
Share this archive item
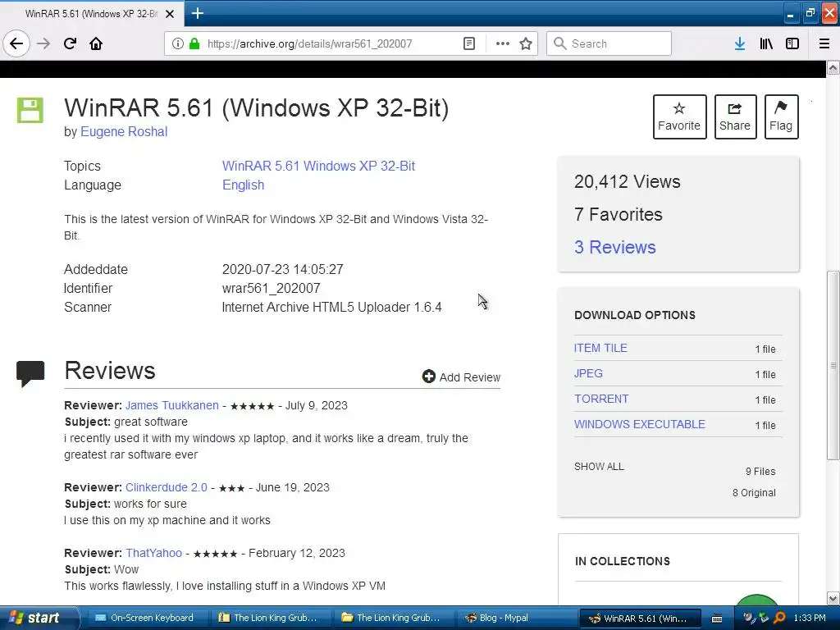click(x=735, y=116)
